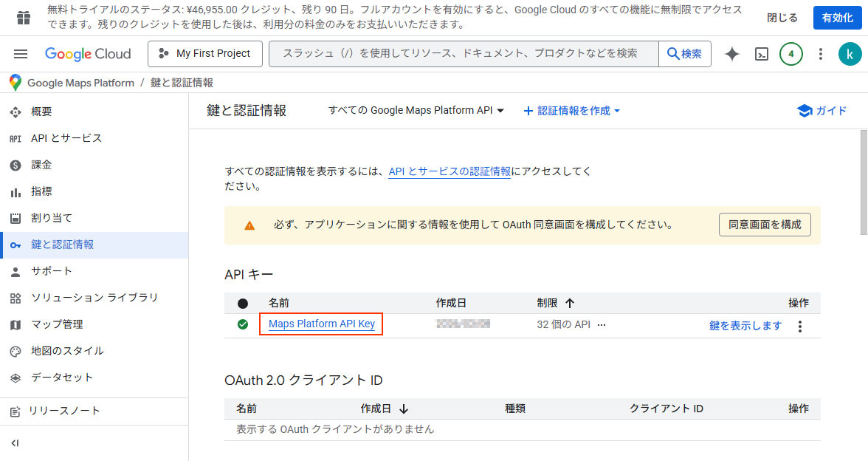Launch Gemini AI assistant sparkle icon
This screenshot has height=461, width=868.
(x=731, y=54)
